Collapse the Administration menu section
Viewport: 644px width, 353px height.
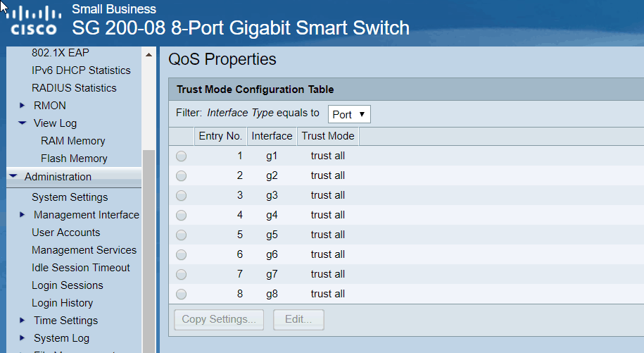pyautogui.click(x=13, y=177)
